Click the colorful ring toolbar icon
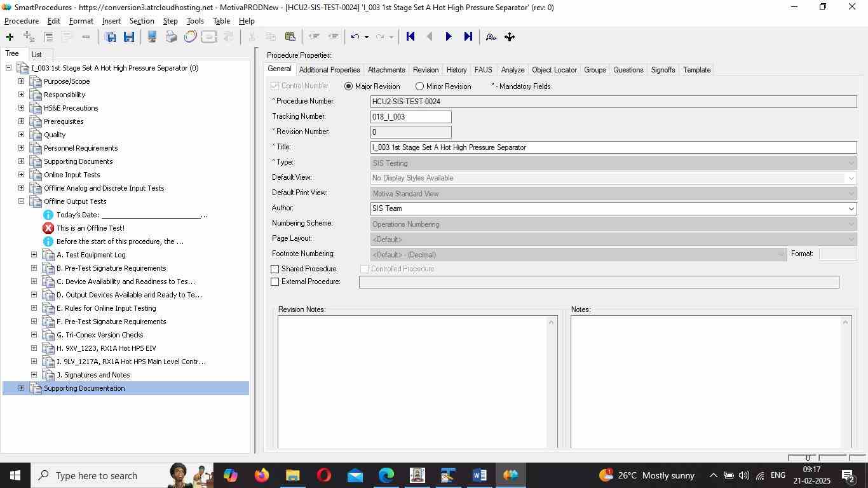The image size is (868, 488). click(190, 37)
